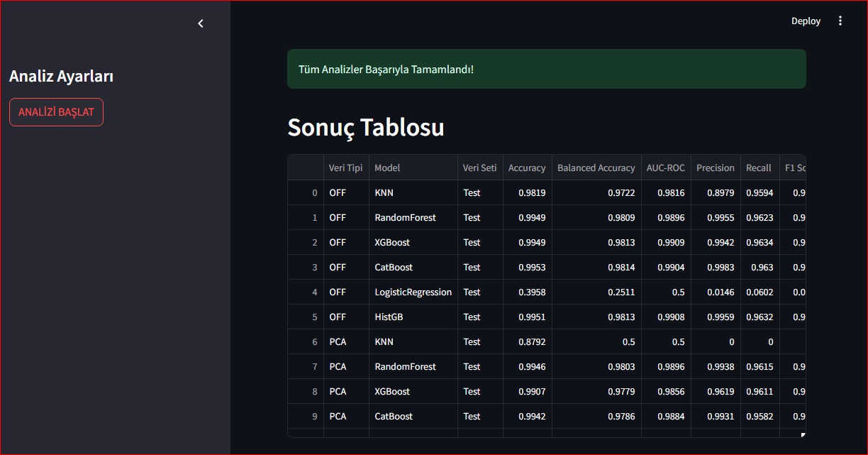The image size is (868, 455).
Task: Click the Balanced Accuracy column header
Action: tap(596, 168)
